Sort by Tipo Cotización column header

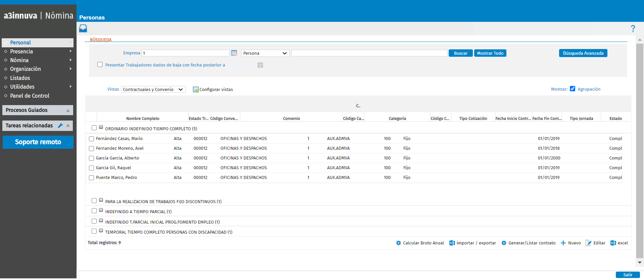[x=473, y=119]
